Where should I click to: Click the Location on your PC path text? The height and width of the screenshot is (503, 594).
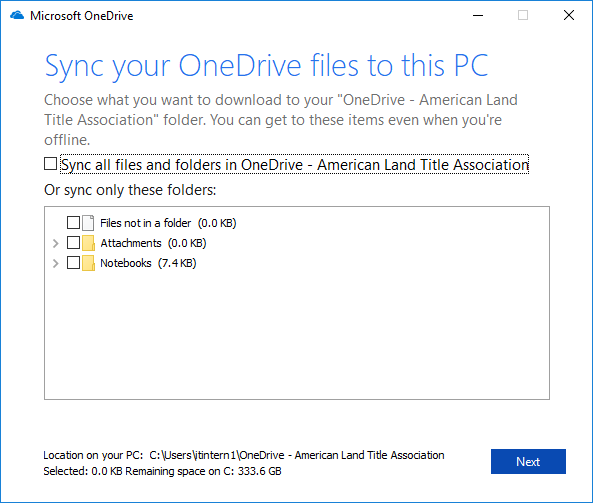pyautogui.click(x=297, y=455)
